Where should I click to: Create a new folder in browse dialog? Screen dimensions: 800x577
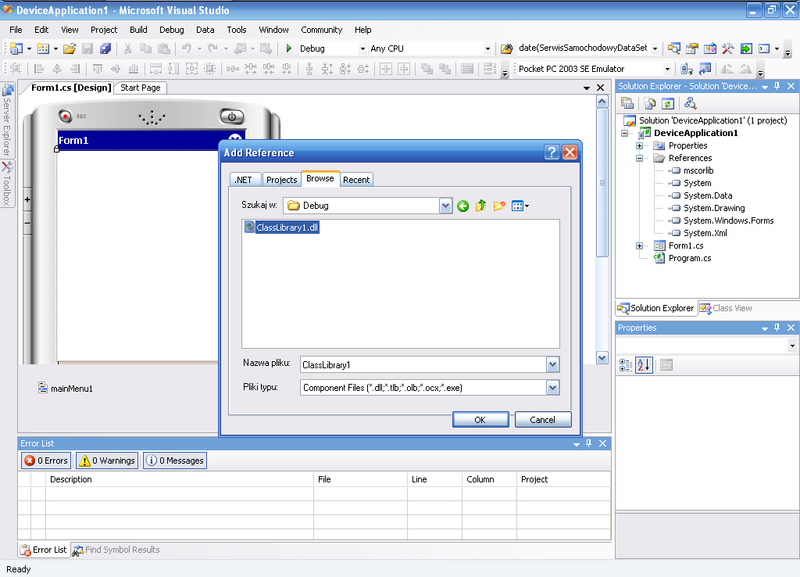point(499,206)
